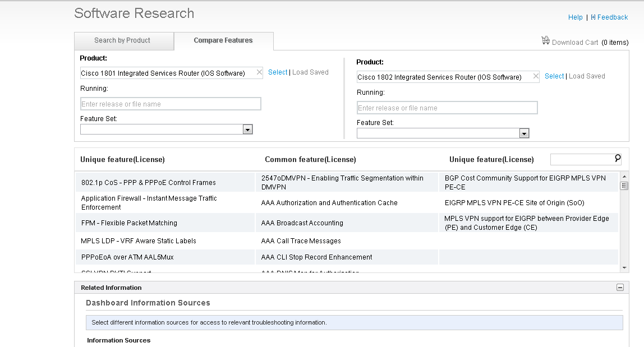Image resolution: width=644 pixels, height=347 pixels.
Task: Click right 'Unique feature(License)' column header
Action: click(x=491, y=159)
